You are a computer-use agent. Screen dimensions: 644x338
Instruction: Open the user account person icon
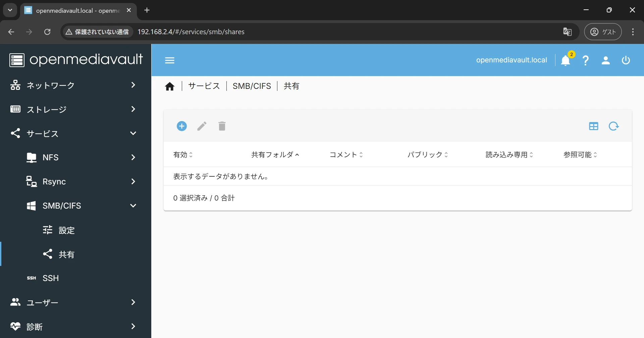click(606, 60)
